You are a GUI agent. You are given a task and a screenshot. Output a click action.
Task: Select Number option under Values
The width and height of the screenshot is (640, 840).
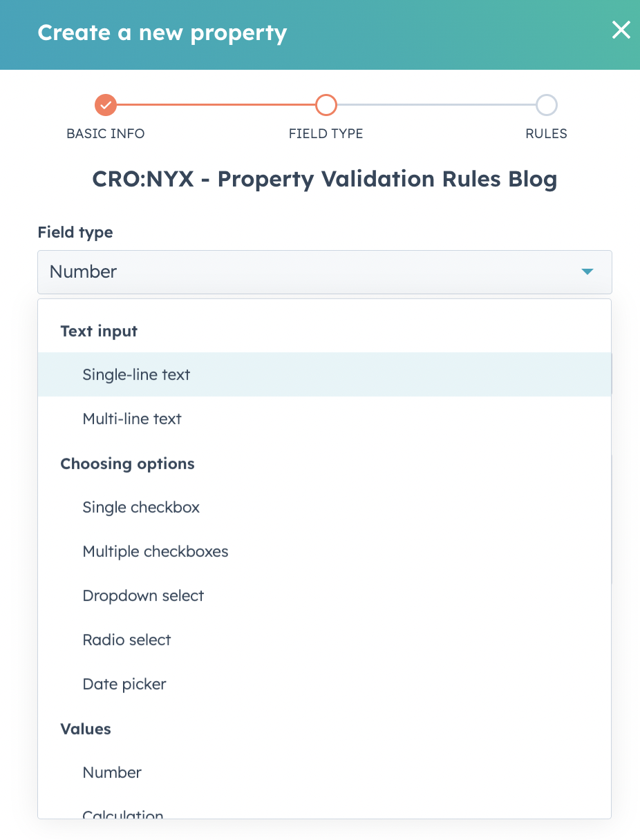tap(112, 772)
